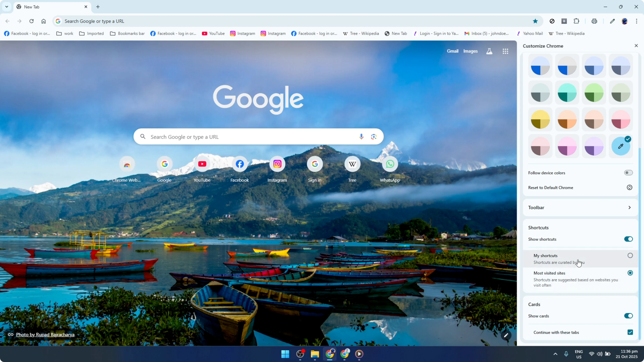Screen dimensions: 644x362
Task: Click the Images link
Action: (470, 51)
